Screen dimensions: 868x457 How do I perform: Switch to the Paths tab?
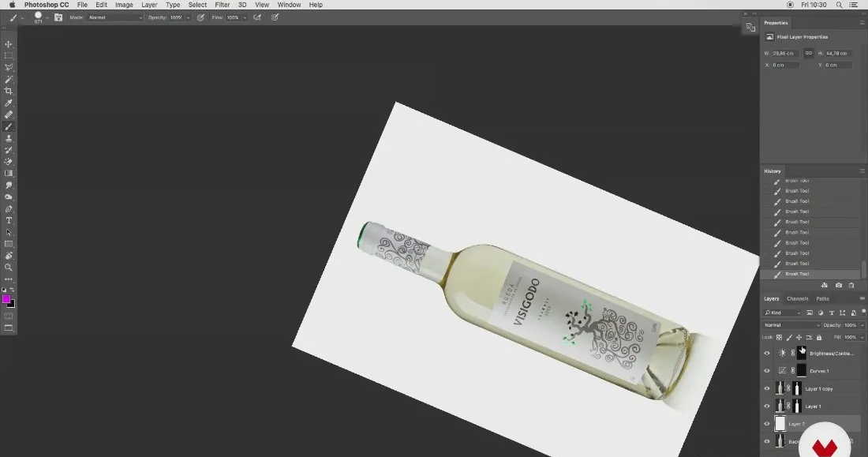pos(822,299)
